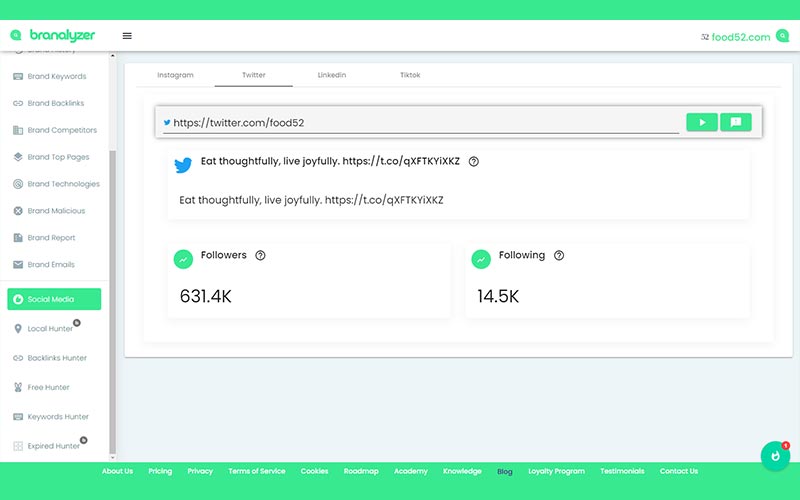Open the Roadmap footer link

pos(361,471)
